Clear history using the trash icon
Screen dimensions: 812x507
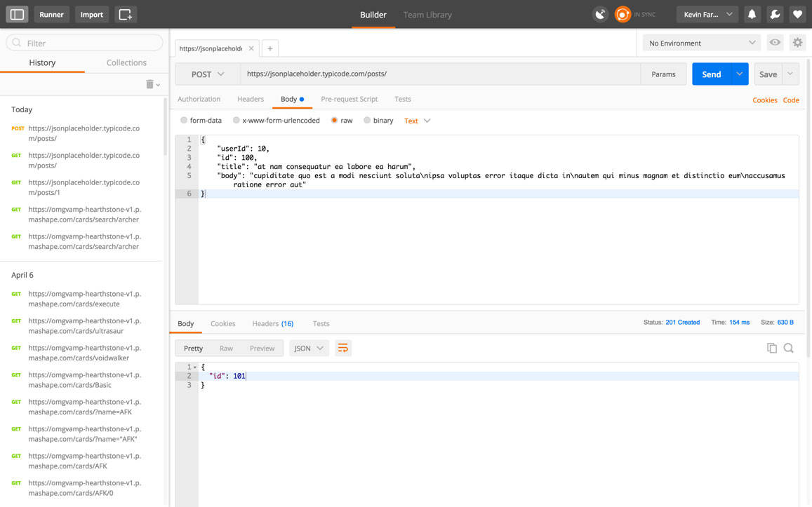point(149,83)
